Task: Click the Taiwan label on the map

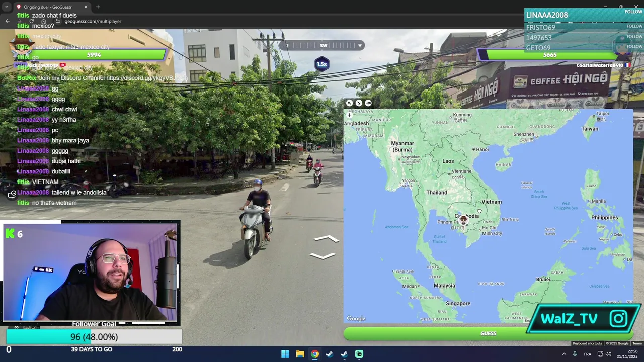Action: [590, 129]
